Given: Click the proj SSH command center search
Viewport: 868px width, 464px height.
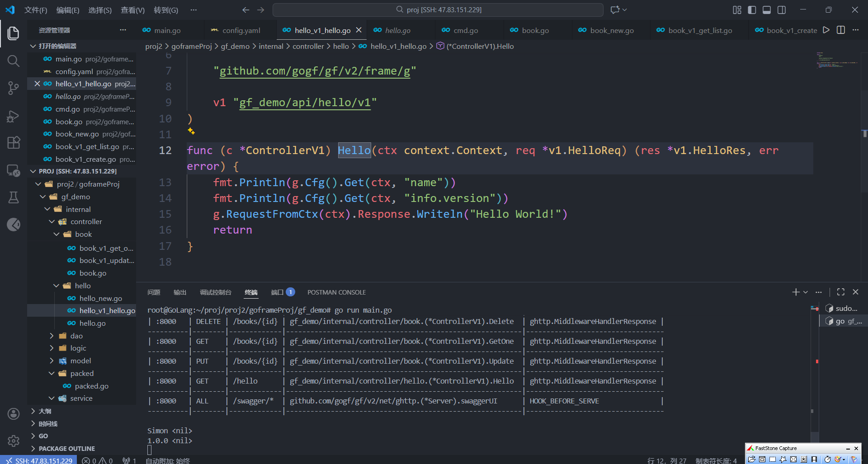Looking at the screenshot, I should tap(438, 10).
